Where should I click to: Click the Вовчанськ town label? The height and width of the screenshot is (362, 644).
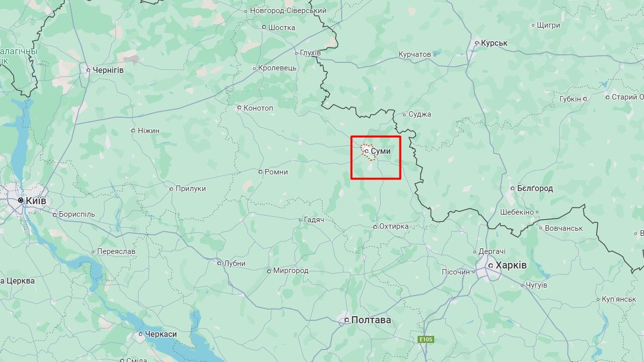pyautogui.click(x=564, y=228)
